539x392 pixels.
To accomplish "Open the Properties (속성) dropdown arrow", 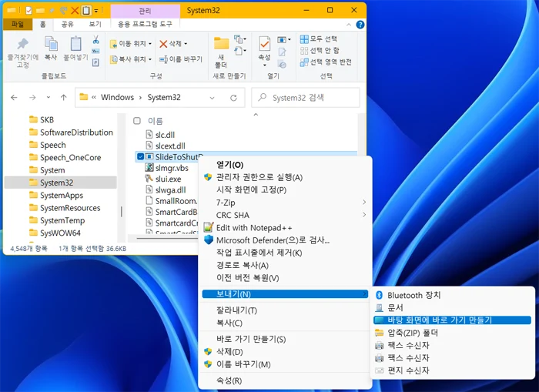I will pyautogui.click(x=264, y=65).
